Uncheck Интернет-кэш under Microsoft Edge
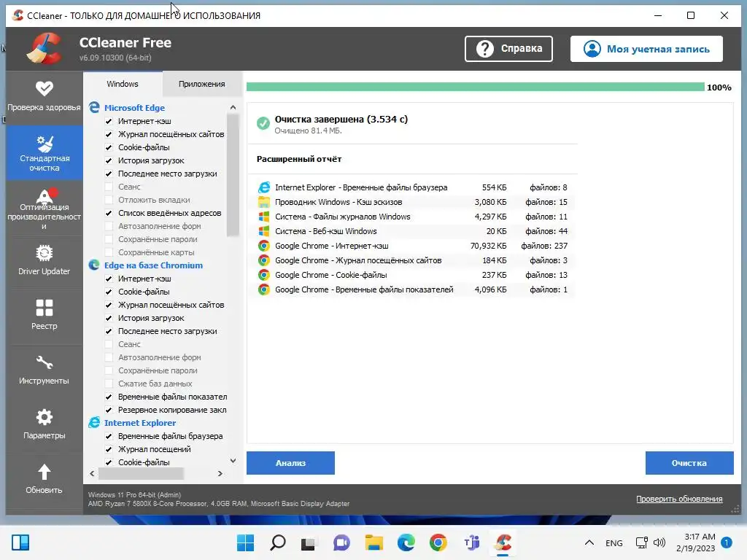Viewport: 747px width, 560px height. click(109, 122)
